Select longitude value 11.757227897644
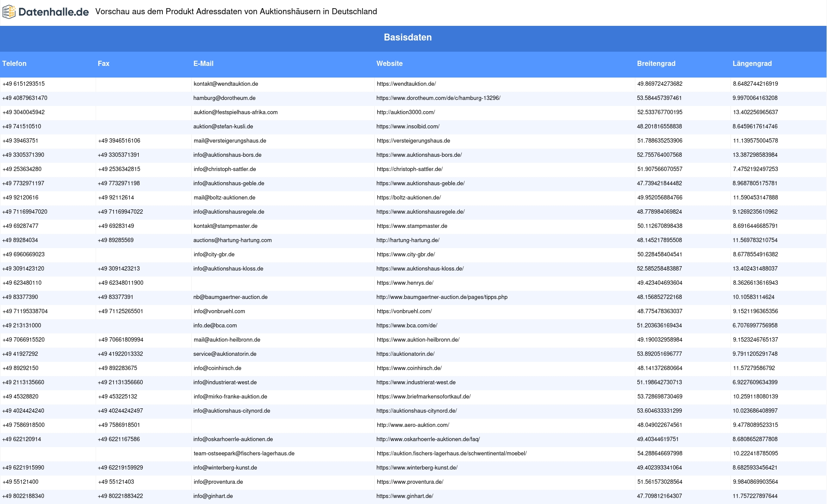 [x=755, y=496]
